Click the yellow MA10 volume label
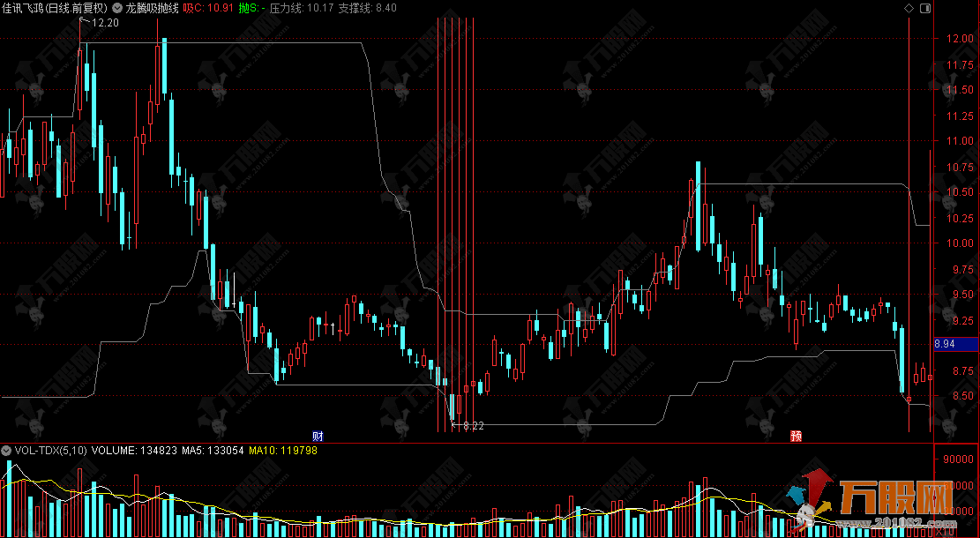This screenshot has width=980, height=538. [282, 451]
